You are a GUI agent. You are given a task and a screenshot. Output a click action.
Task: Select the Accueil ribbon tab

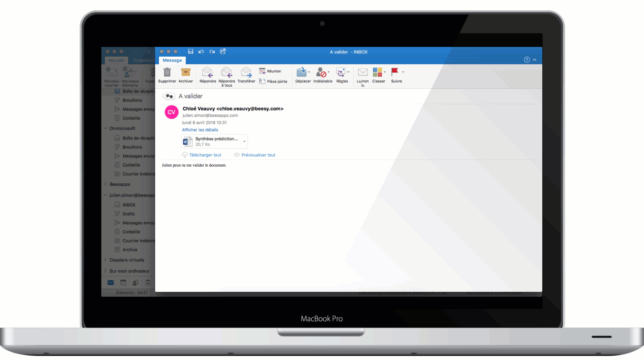116,60
